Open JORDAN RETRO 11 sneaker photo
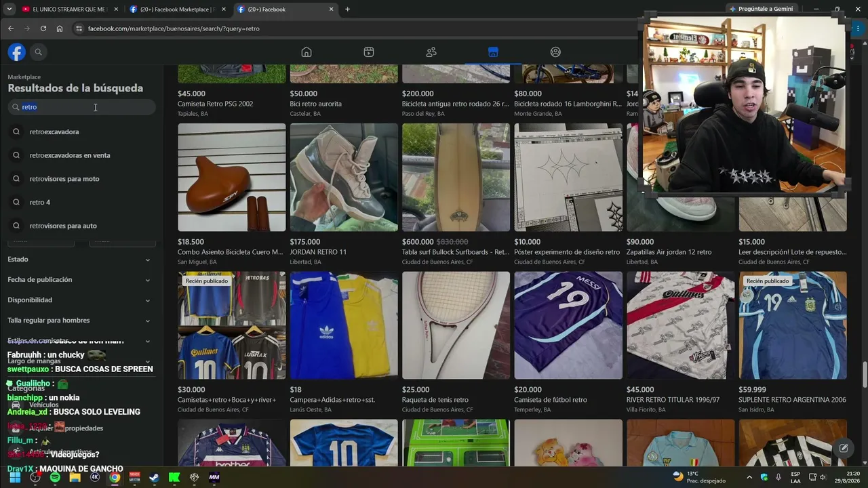868x488 pixels. coord(344,178)
